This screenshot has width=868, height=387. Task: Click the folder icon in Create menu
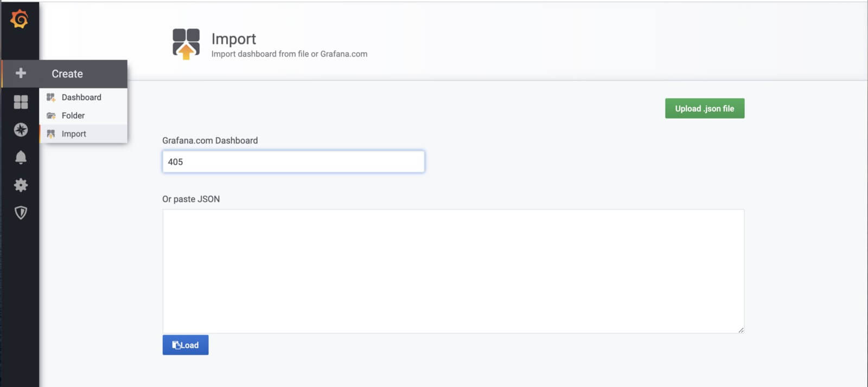click(51, 115)
